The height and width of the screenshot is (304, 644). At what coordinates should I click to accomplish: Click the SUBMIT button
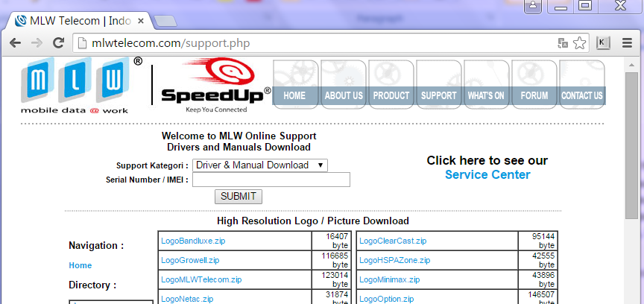pos(239,197)
